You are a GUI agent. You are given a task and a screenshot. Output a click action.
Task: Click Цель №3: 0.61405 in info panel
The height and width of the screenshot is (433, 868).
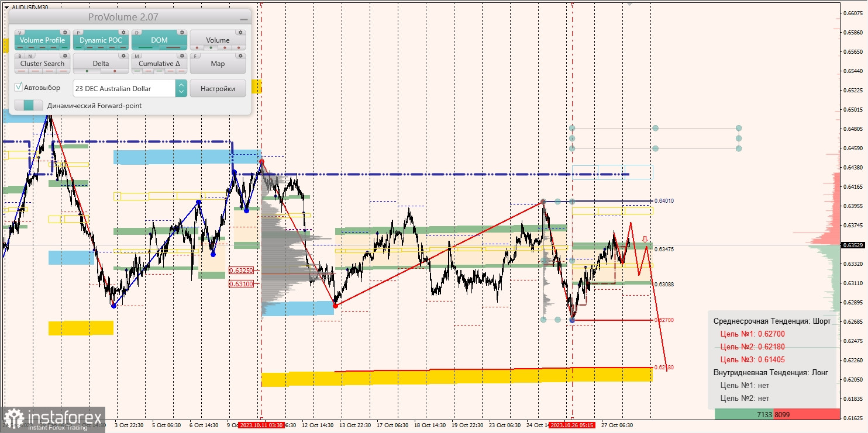752,359
